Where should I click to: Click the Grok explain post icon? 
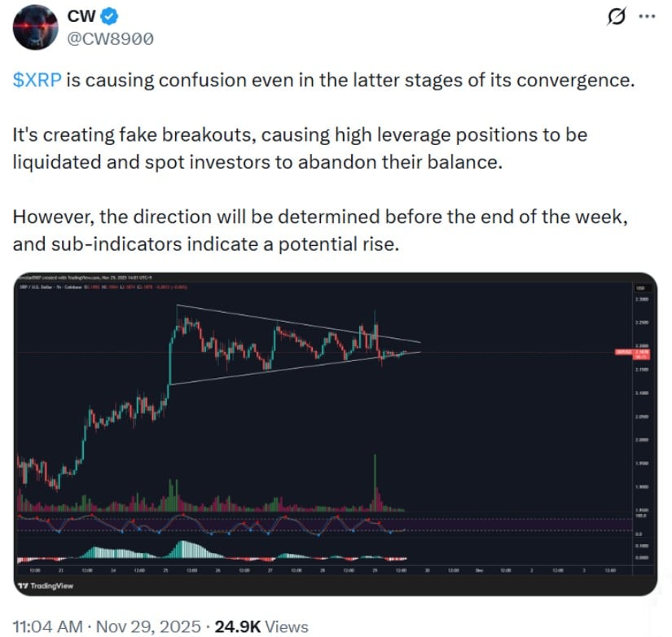point(617,14)
